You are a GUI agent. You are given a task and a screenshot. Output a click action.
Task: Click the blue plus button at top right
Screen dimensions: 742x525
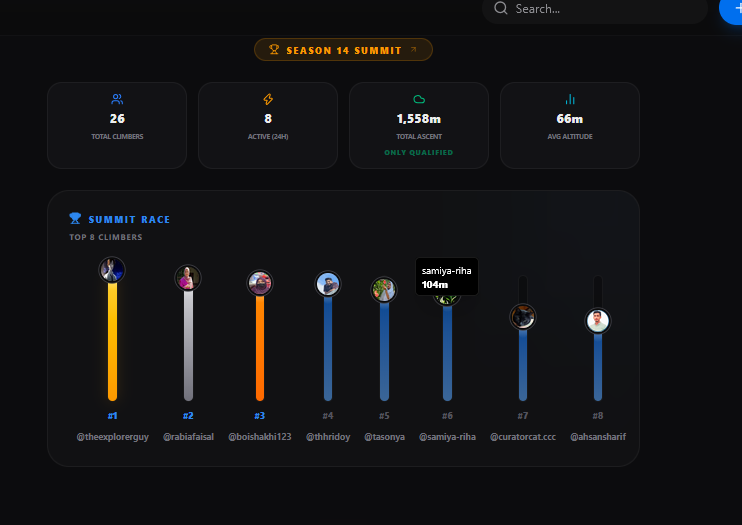tap(731, 9)
